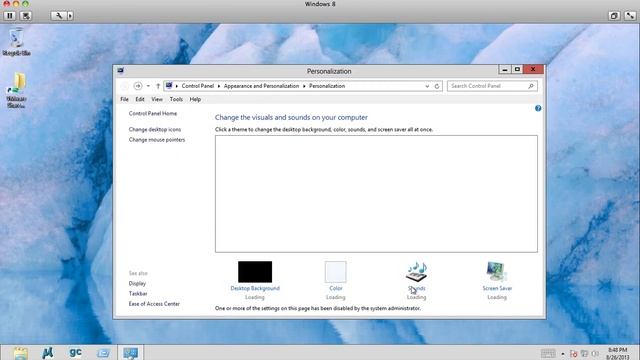Open the Screen Saver link

tap(497, 288)
